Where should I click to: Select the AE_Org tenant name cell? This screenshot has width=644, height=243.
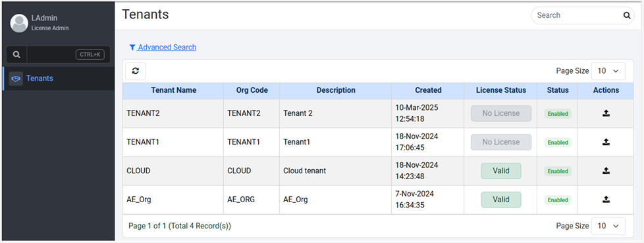(173, 200)
